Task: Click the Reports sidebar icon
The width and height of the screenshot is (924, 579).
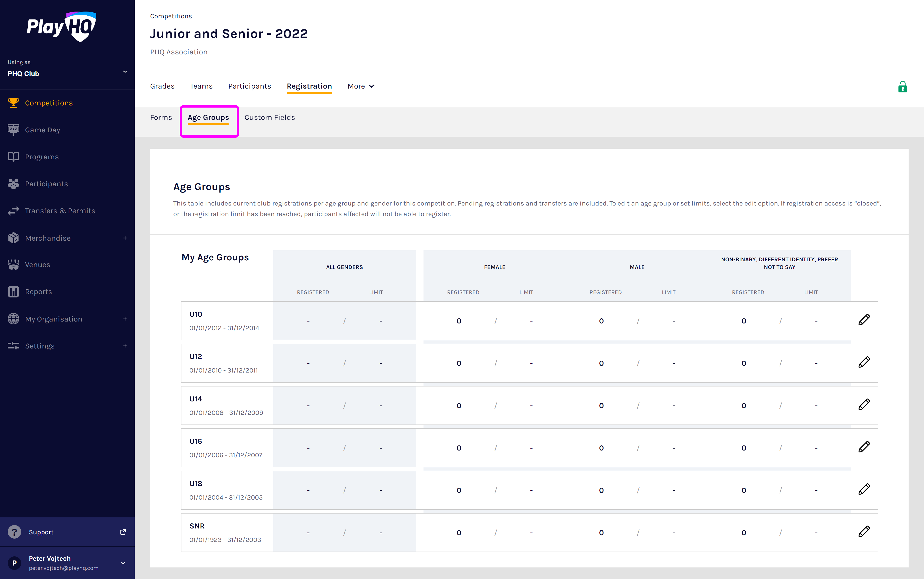Action: coord(13,292)
